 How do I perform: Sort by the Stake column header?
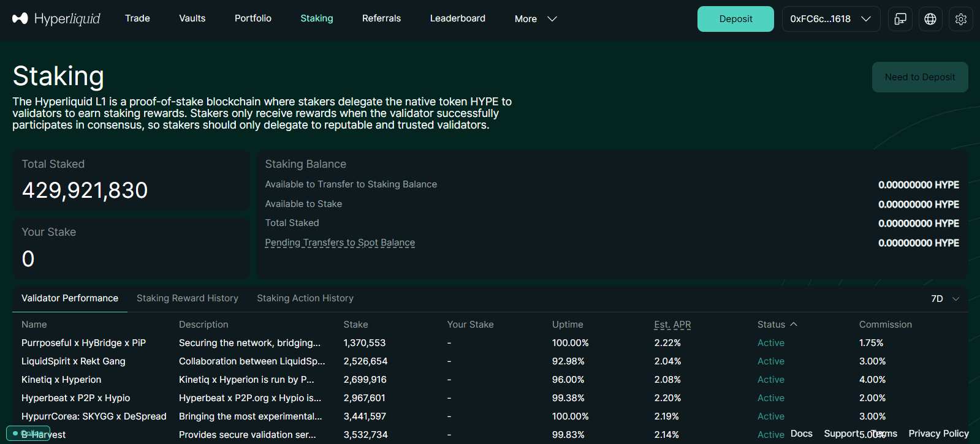(x=356, y=325)
